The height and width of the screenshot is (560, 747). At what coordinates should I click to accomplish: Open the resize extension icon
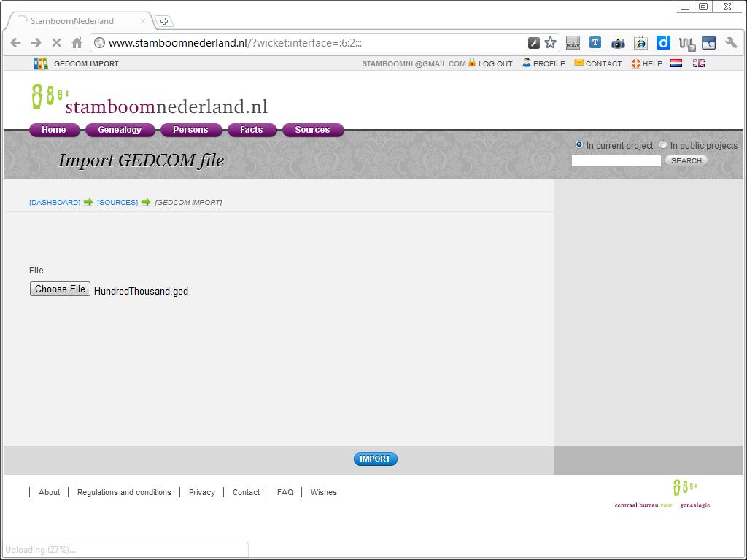[x=573, y=43]
